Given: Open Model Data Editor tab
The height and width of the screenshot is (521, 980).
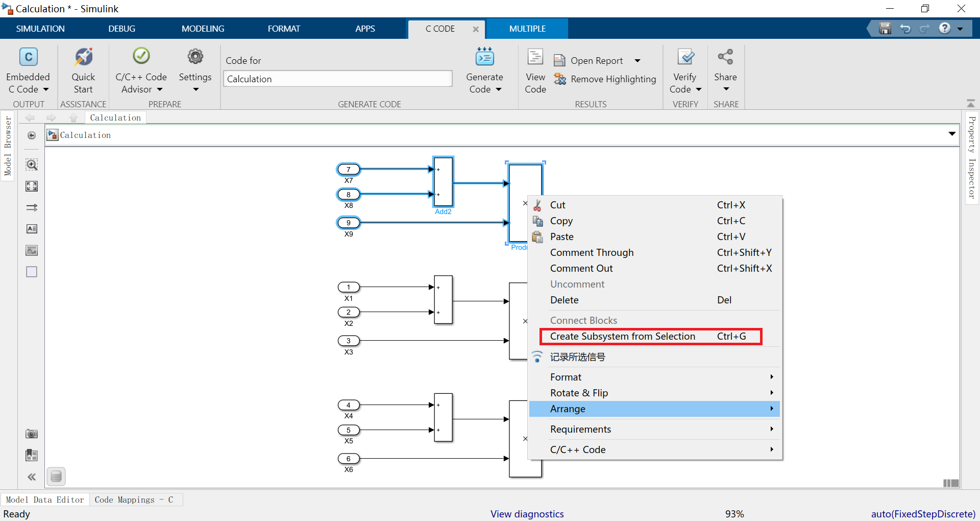Looking at the screenshot, I should tap(45, 500).
